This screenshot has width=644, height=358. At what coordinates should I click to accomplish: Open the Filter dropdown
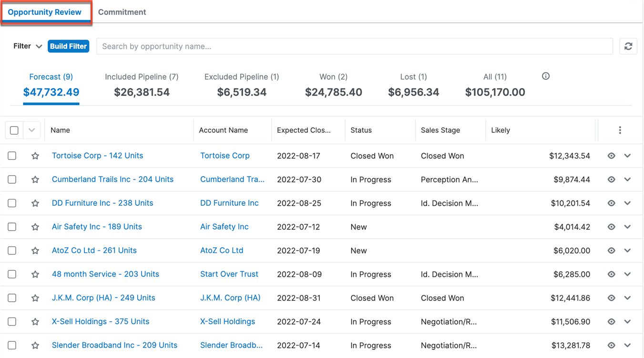[28, 46]
